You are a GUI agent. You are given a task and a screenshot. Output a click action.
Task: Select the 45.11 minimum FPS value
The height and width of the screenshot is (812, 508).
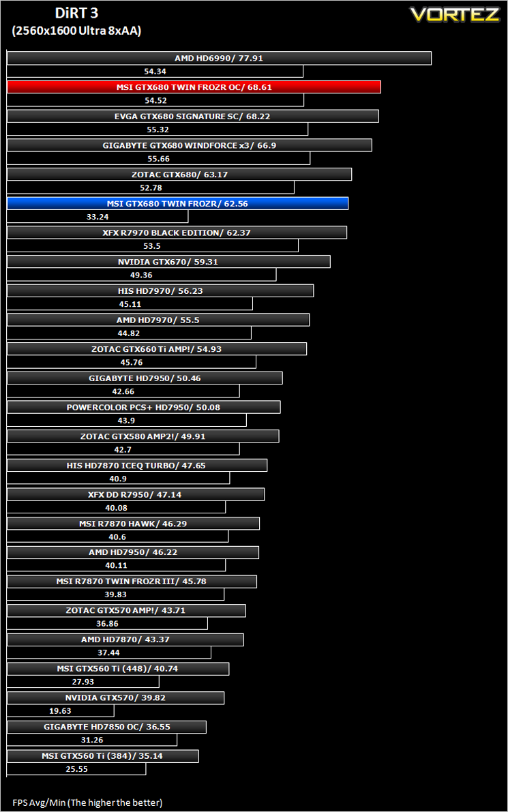pos(130,304)
